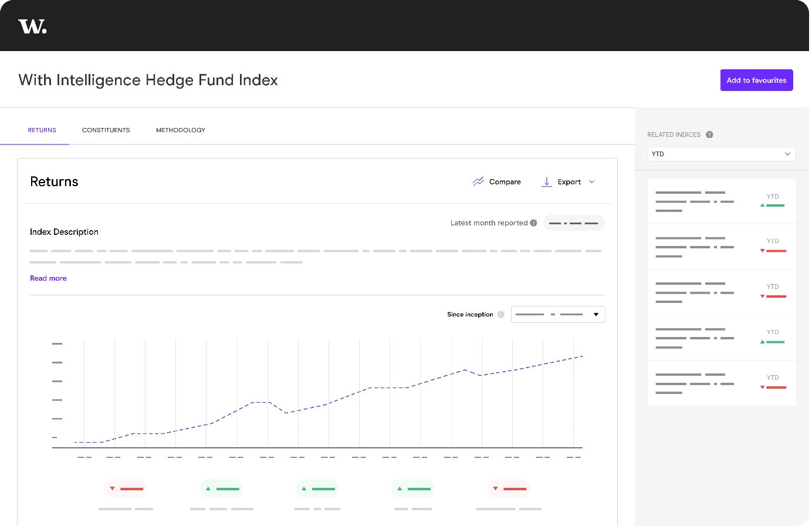Select the fourth related index card
This screenshot has height=529, width=812.
[x=722, y=338]
